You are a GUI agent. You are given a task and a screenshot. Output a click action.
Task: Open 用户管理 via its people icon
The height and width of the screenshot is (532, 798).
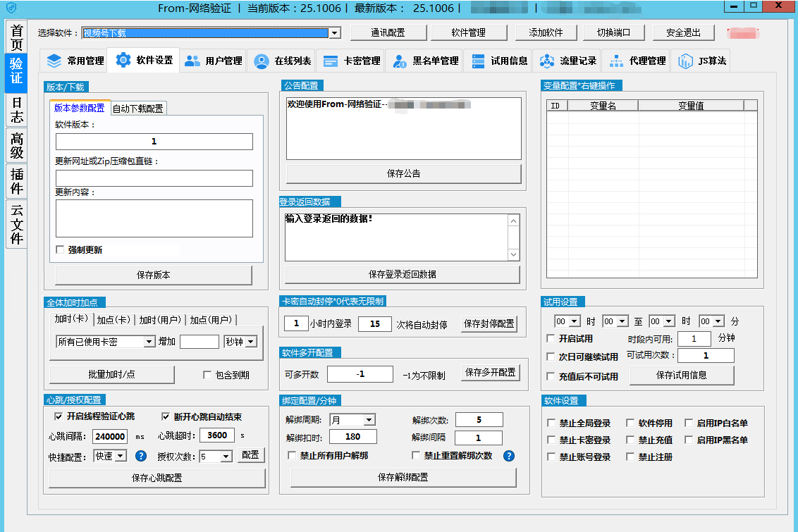[192, 61]
